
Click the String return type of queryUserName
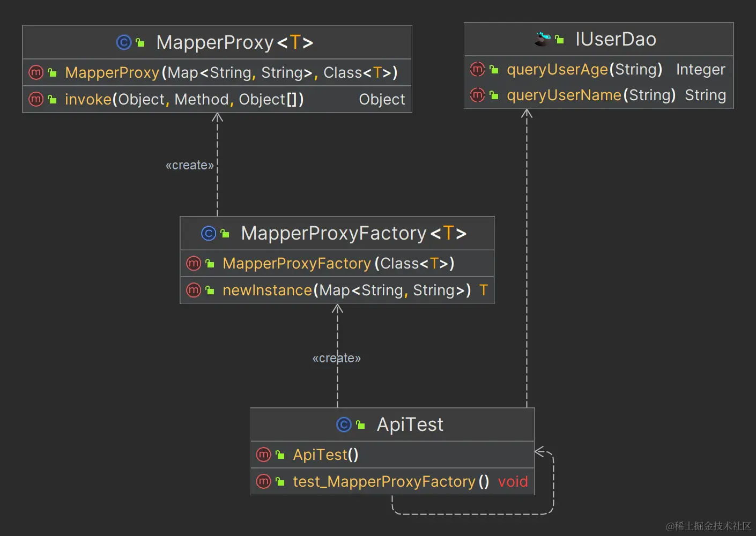[x=705, y=95]
